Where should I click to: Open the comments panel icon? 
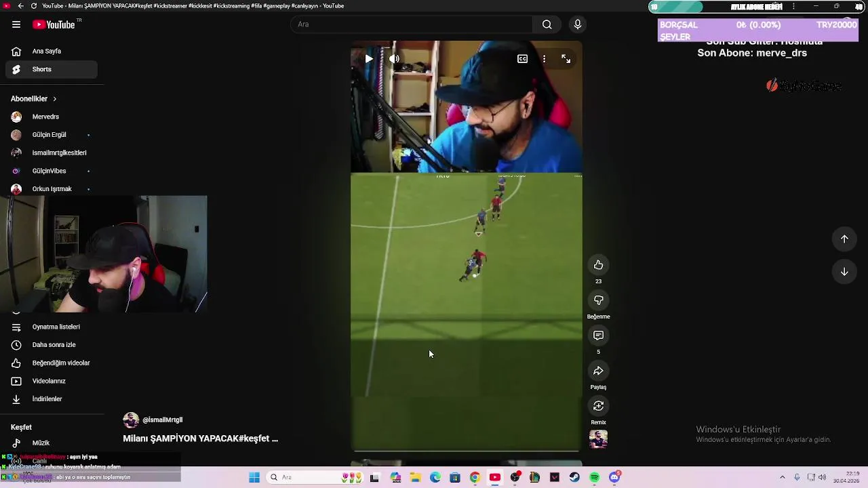point(598,335)
